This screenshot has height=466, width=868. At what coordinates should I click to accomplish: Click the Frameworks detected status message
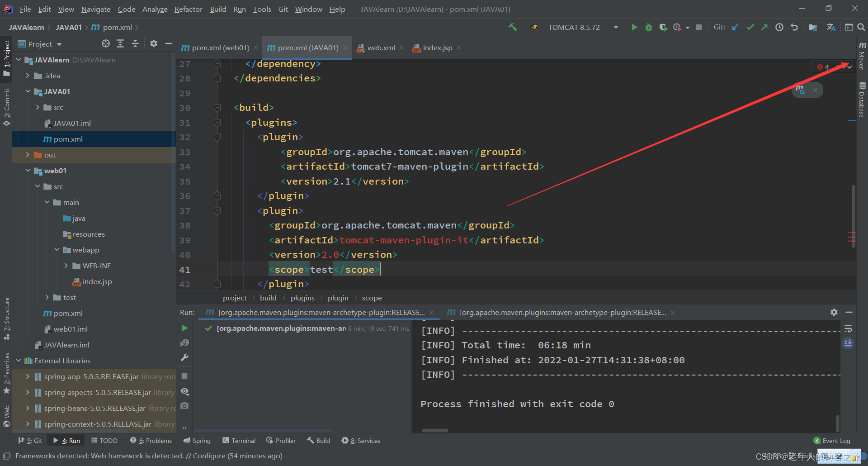click(149, 456)
